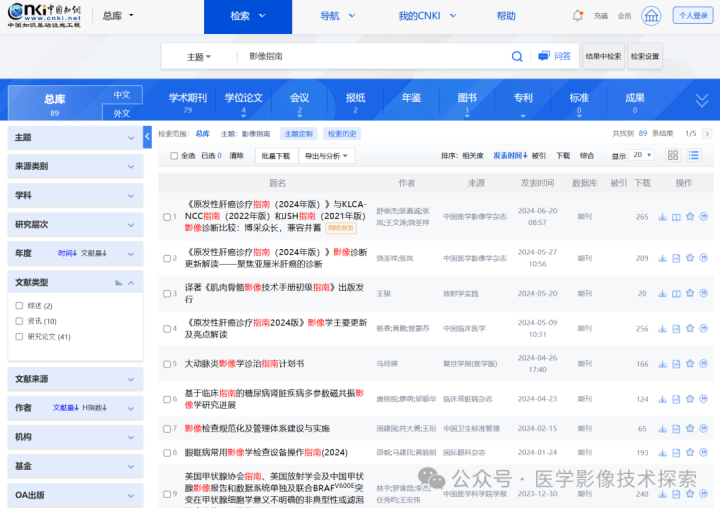The width and height of the screenshot is (720, 508).
Task: Expand the more databases double chevron
Action: click(702, 100)
